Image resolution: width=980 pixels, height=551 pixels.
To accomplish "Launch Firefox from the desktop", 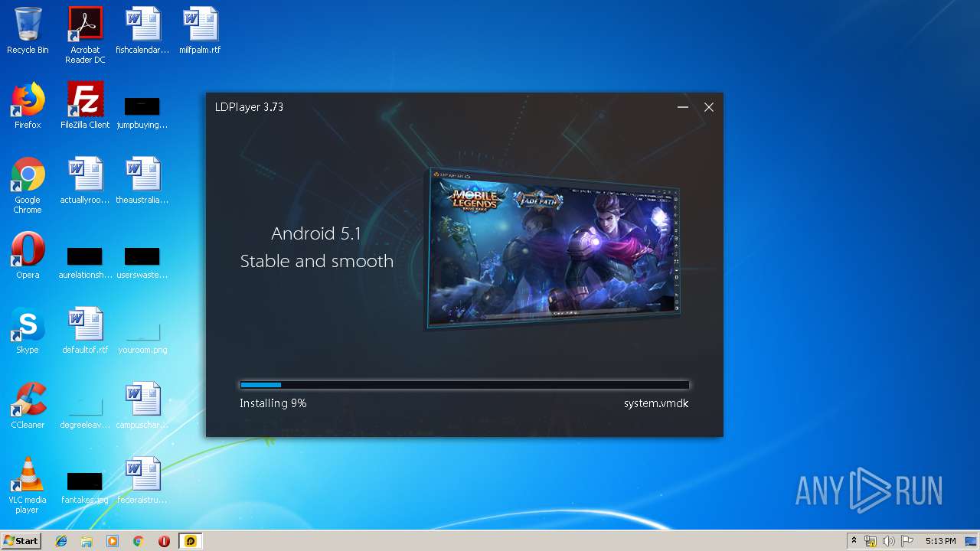I will click(x=28, y=106).
